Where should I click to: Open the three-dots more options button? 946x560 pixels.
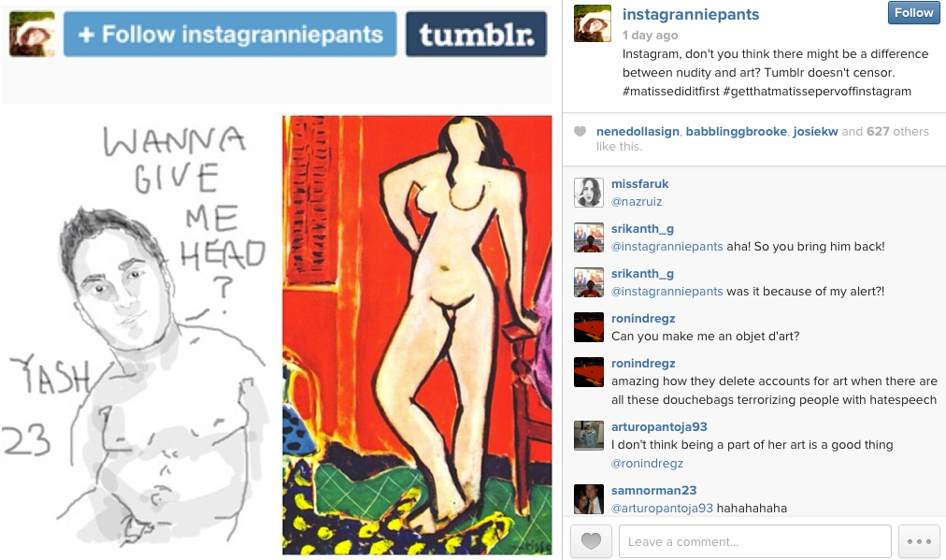click(x=919, y=541)
